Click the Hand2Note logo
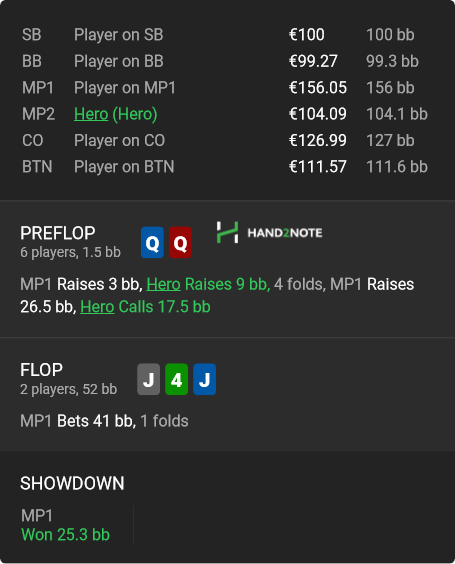The image size is (455, 564). click(x=269, y=232)
